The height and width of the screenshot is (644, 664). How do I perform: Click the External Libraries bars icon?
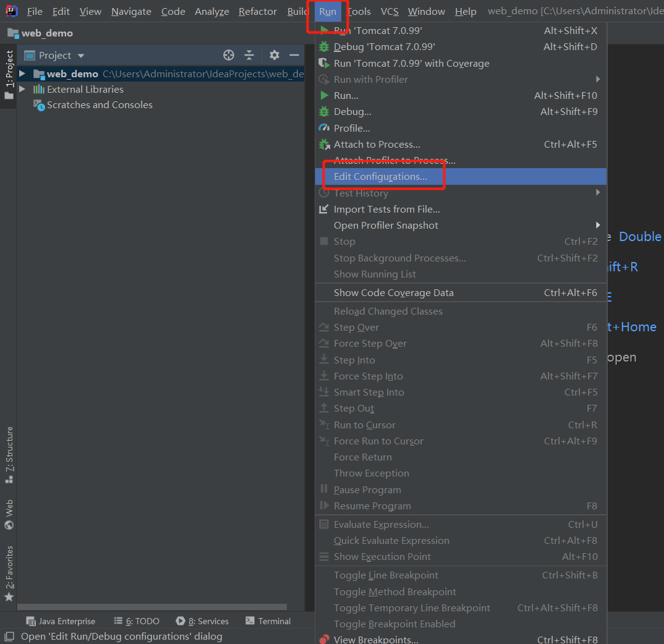coord(38,90)
